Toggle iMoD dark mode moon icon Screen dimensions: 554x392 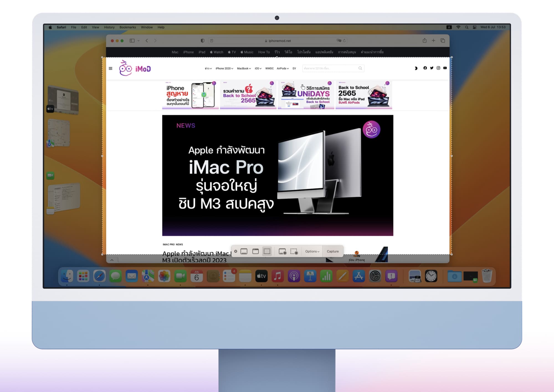416,68
